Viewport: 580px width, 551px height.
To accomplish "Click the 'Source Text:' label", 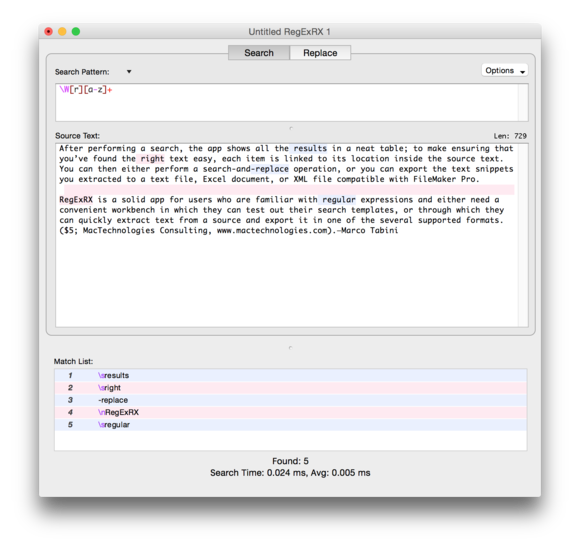I will [77, 136].
